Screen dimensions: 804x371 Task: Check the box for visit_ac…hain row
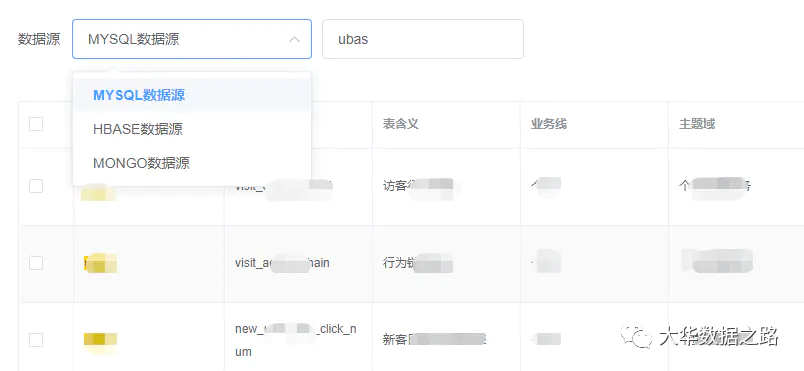[36, 263]
